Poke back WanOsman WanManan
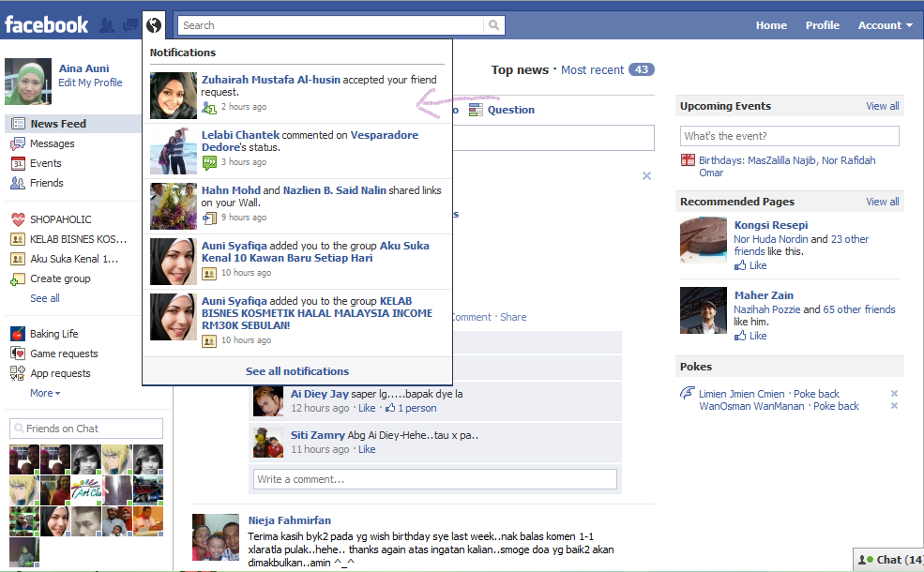The height and width of the screenshot is (572, 924). point(835,406)
